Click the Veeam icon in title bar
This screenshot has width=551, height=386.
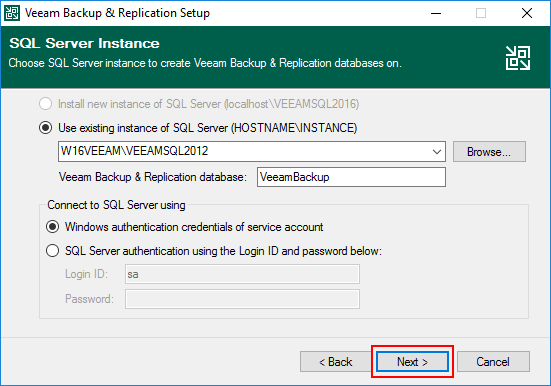point(12,13)
